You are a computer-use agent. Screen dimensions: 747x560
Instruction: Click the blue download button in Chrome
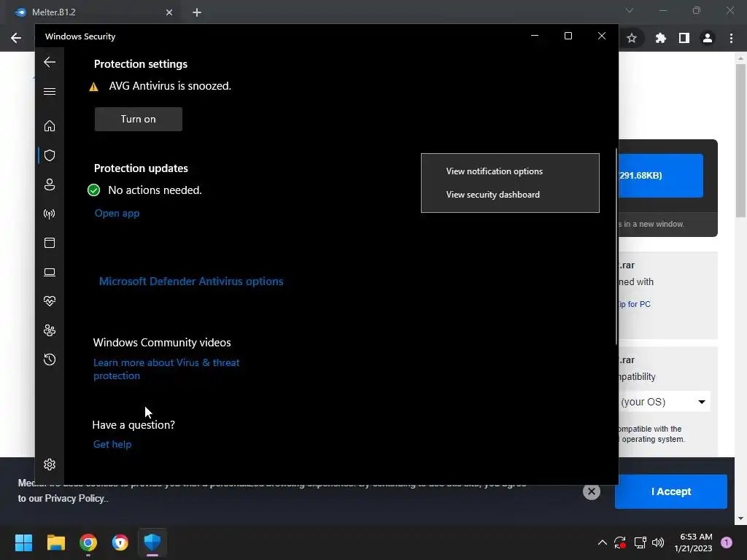[661, 175]
